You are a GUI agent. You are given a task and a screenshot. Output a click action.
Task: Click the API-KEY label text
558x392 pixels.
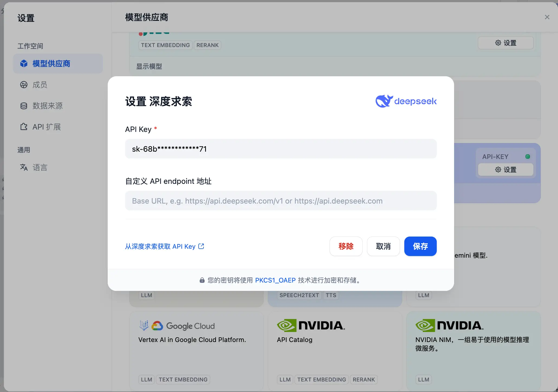[x=495, y=157]
